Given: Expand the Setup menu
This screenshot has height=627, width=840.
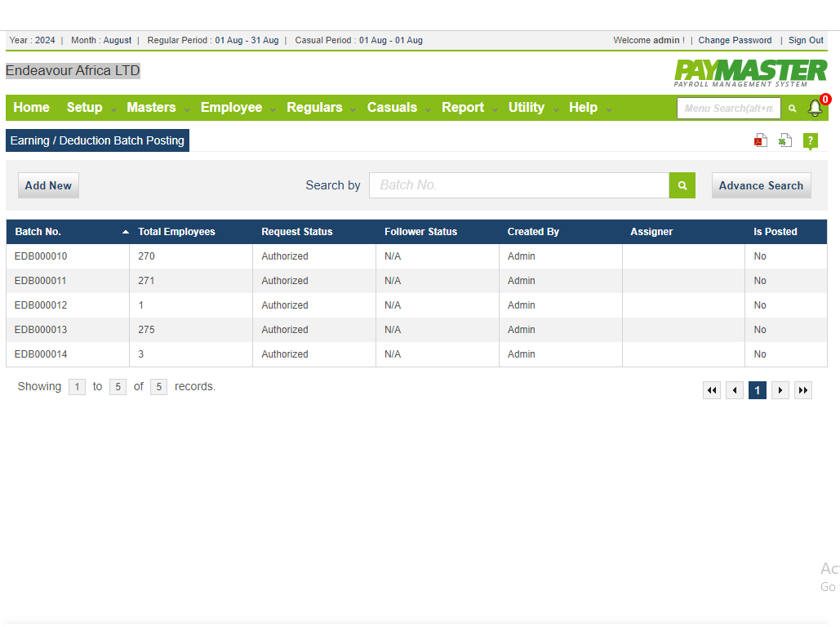Looking at the screenshot, I should 85,108.
